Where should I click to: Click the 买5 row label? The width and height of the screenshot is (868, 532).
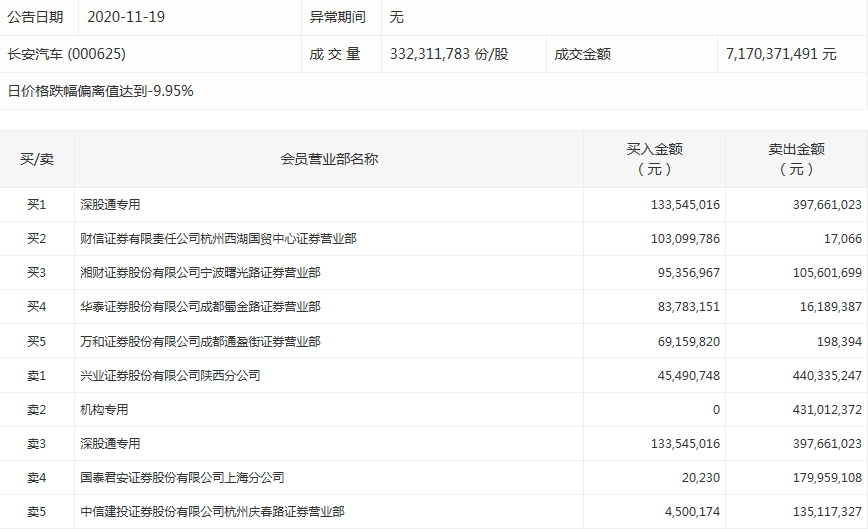[x=37, y=342]
